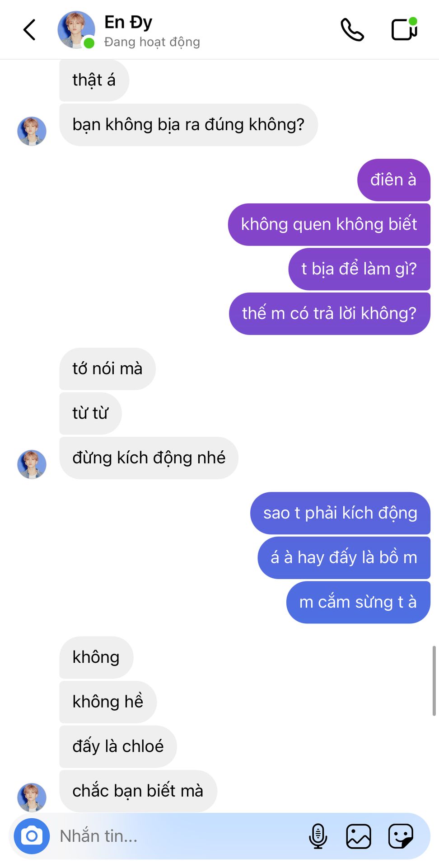
Task: Start a voice call with En Đy
Action: tap(352, 30)
